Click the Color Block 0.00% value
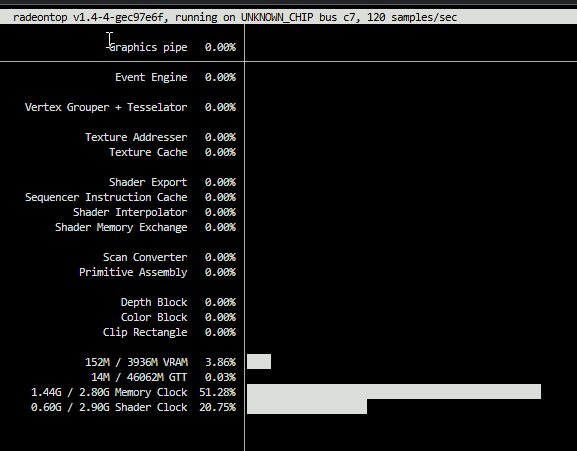 220,317
